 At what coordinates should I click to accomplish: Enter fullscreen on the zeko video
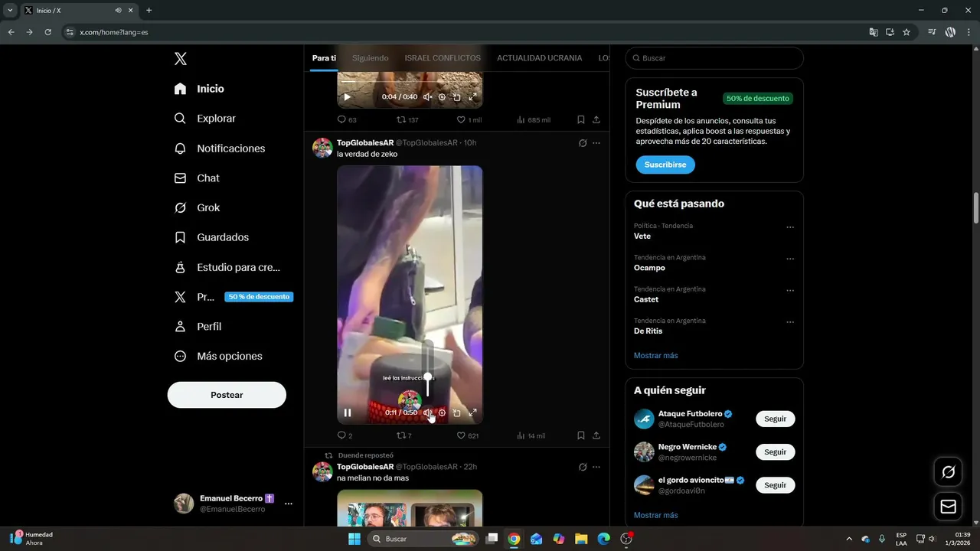click(472, 412)
